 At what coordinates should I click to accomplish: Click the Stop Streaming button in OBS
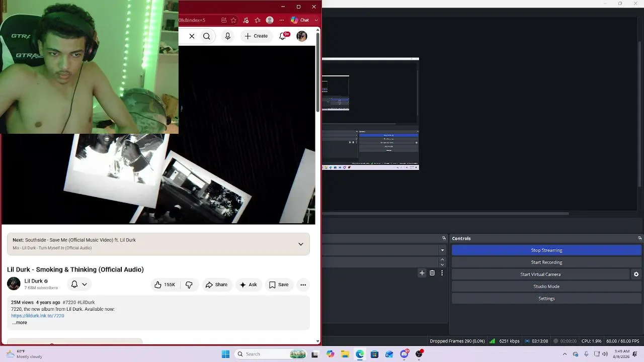[x=546, y=250]
